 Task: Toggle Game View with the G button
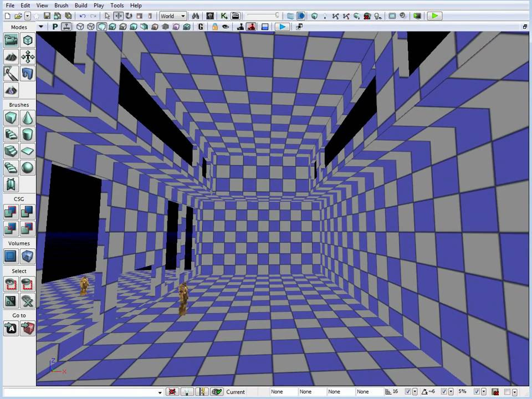[201, 27]
